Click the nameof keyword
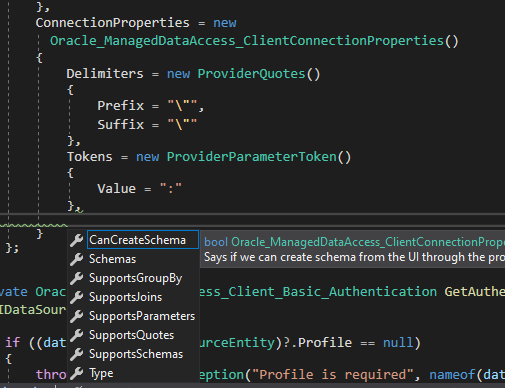 tap(452, 375)
